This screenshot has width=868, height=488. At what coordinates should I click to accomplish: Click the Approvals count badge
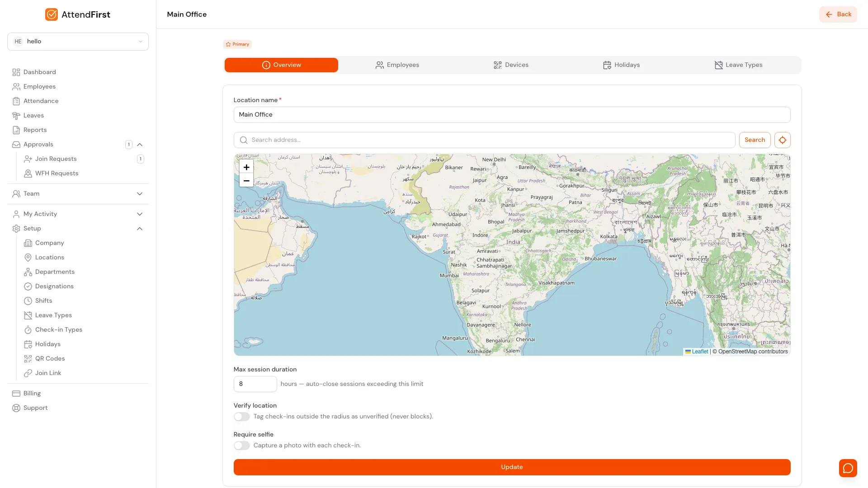[129, 145]
